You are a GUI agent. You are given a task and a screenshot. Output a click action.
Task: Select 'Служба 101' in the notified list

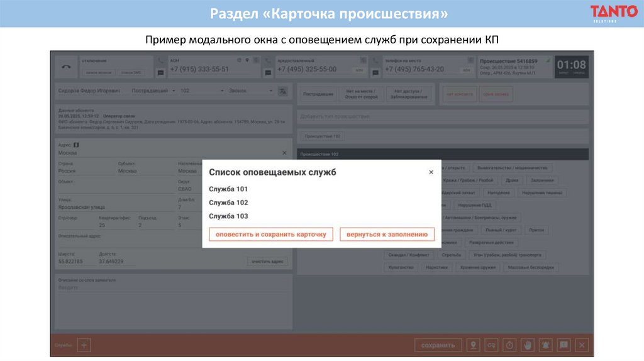tap(228, 189)
